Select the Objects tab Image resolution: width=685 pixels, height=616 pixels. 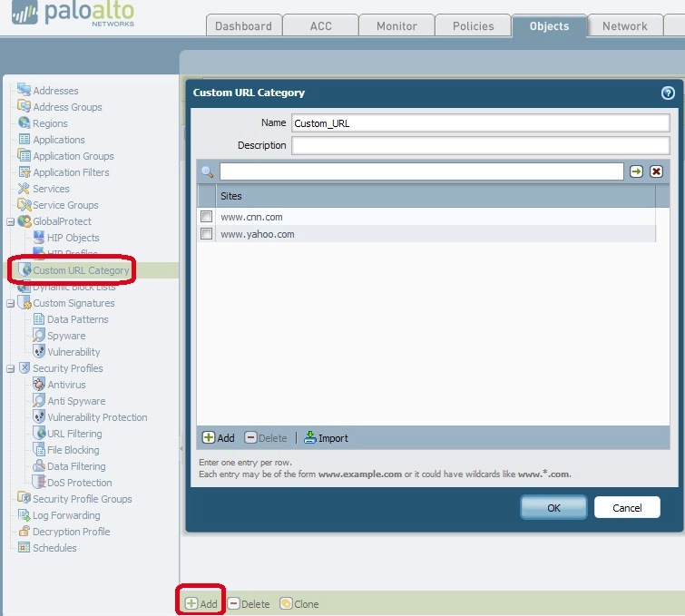click(x=549, y=25)
